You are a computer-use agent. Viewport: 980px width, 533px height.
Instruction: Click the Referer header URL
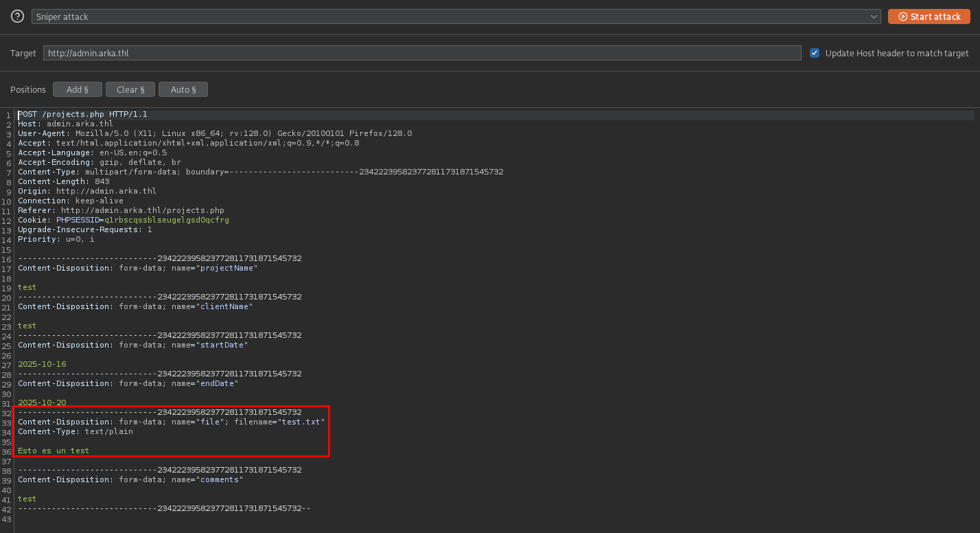point(142,210)
